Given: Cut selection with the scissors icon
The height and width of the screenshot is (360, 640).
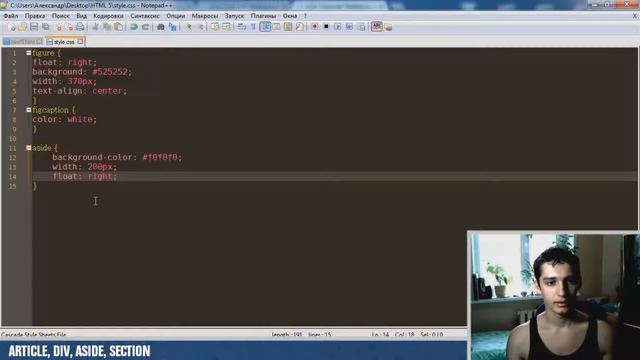Looking at the screenshot, I should tap(95, 27).
